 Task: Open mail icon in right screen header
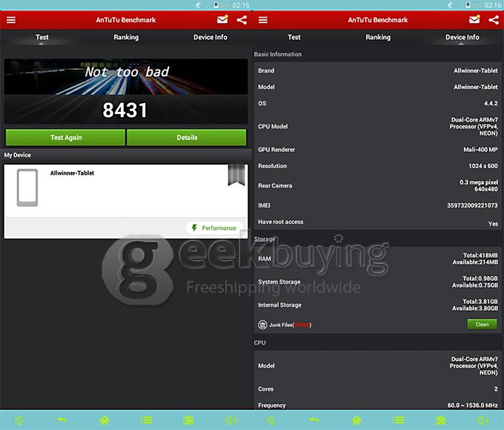(x=474, y=19)
